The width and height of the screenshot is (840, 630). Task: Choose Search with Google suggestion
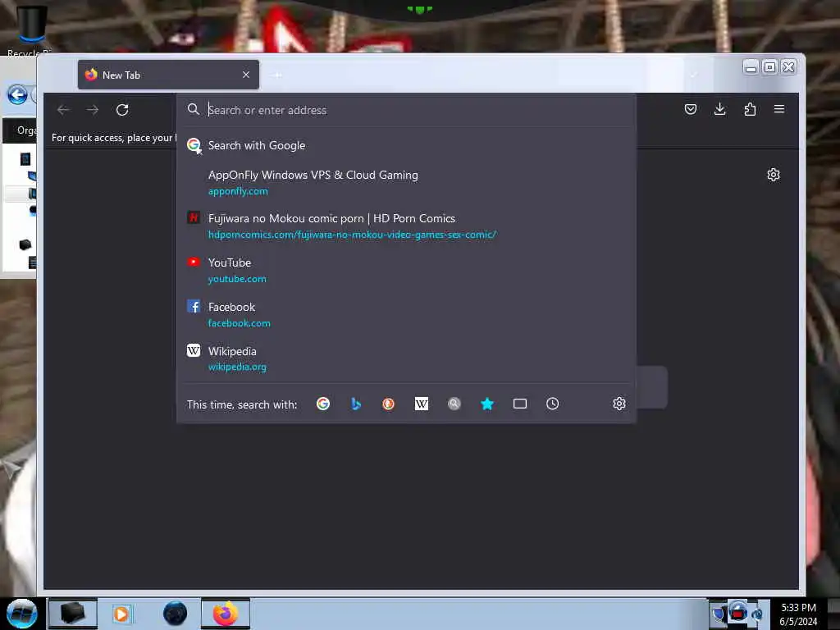coord(407,145)
